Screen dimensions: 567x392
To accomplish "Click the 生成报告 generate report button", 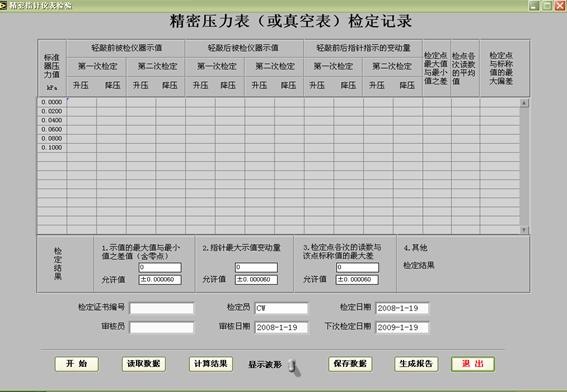I will click(x=416, y=364).
